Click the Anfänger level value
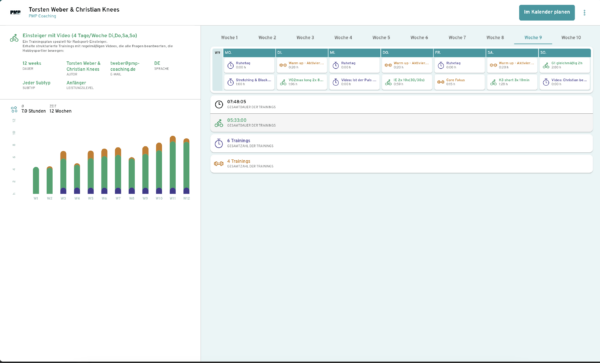 coord(76,83)
